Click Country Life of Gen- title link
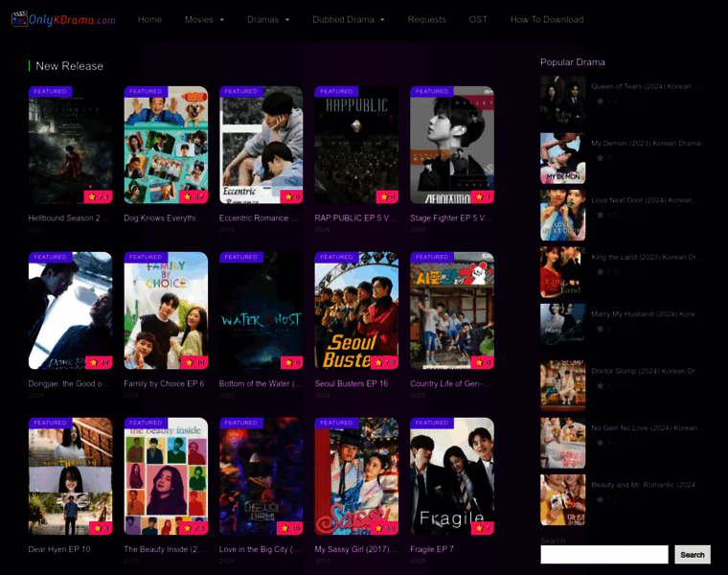Viewport: 728px width, 575px height. 449,383
